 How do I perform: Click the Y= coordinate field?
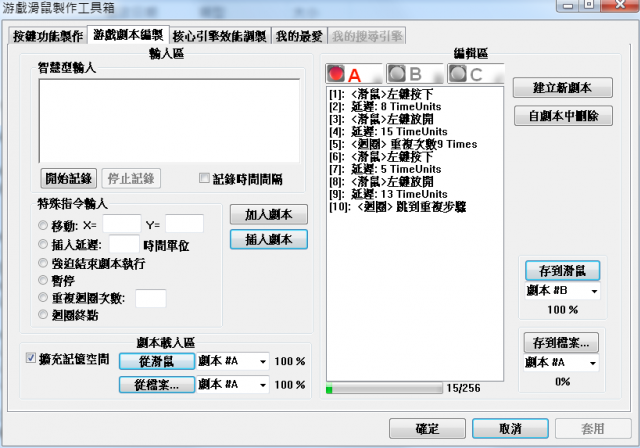point(184,224)
